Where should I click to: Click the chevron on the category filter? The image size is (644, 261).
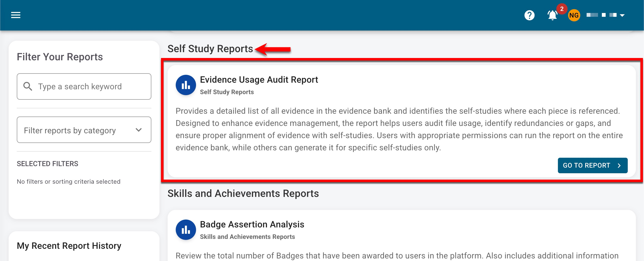[x=139, y=130]
